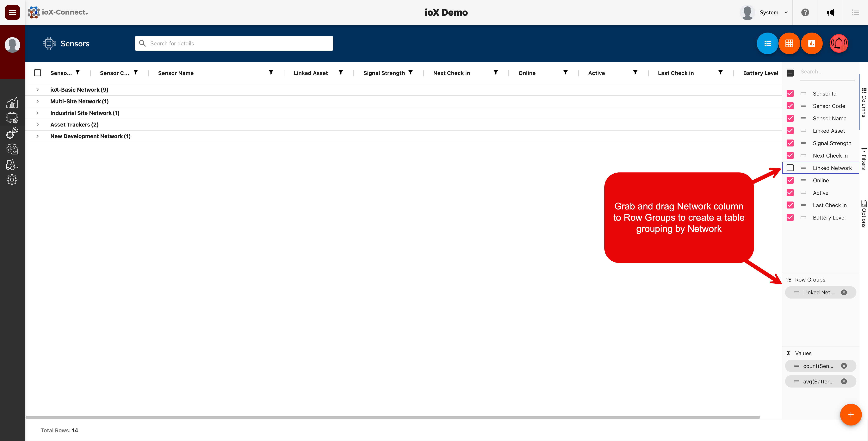
Task: Expand the Asset Trackers group row
Action: (x=37, y=125)
